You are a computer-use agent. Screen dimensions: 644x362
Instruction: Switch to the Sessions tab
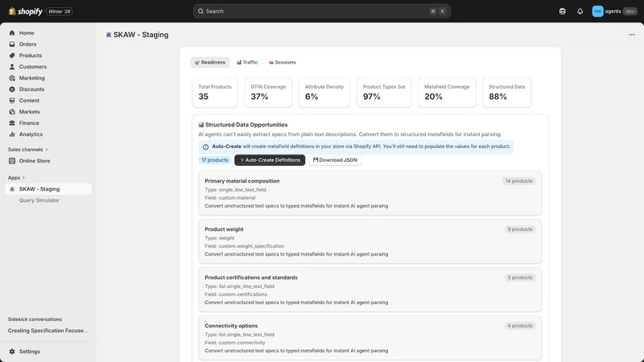(x=283, y=63)
